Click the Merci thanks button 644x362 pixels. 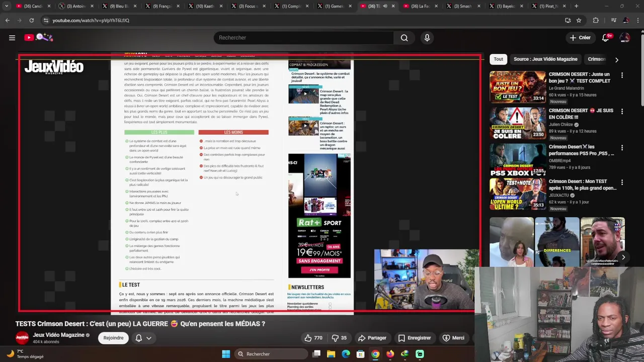point(453,338)
